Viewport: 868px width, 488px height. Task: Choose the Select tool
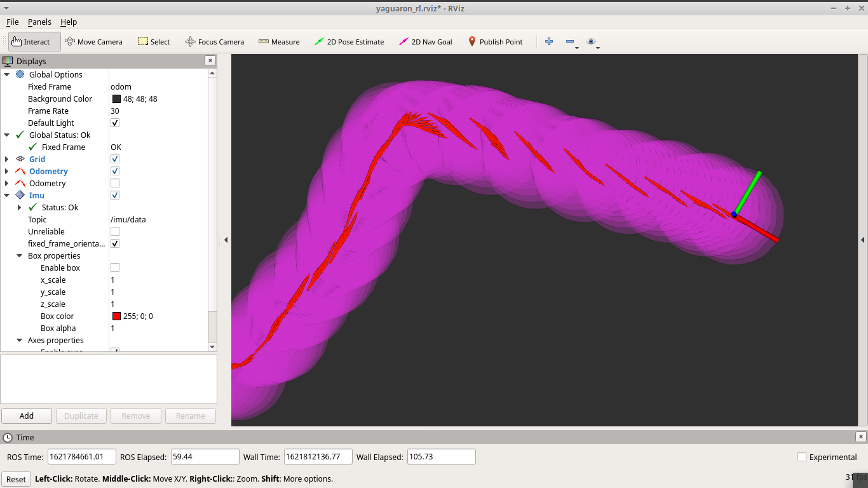click(x=154, y=42)
